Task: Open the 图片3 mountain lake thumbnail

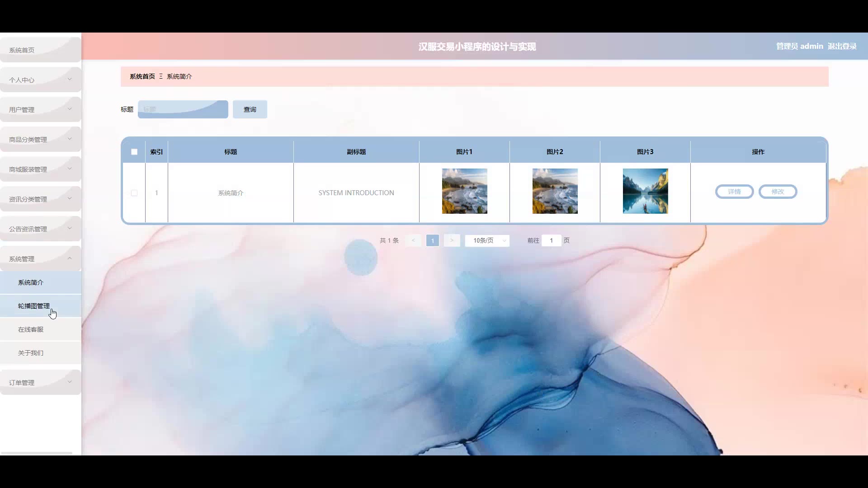Action: tap(645, 191)
